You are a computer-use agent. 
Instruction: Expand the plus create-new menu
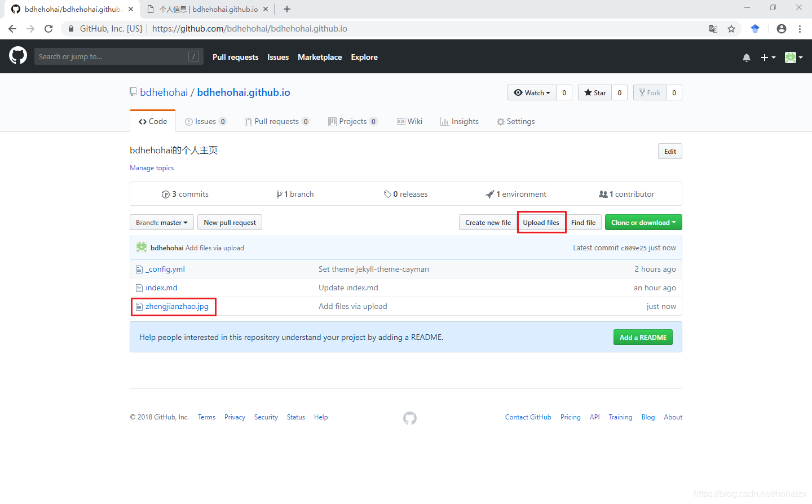[x=768, y=58]
